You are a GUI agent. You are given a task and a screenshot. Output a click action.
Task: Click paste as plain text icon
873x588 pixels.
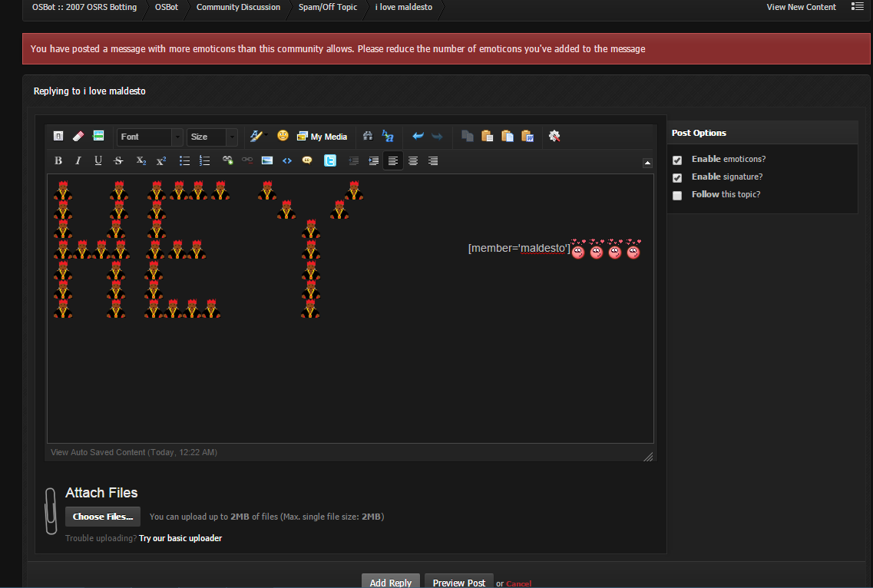[x=508, y=136]
